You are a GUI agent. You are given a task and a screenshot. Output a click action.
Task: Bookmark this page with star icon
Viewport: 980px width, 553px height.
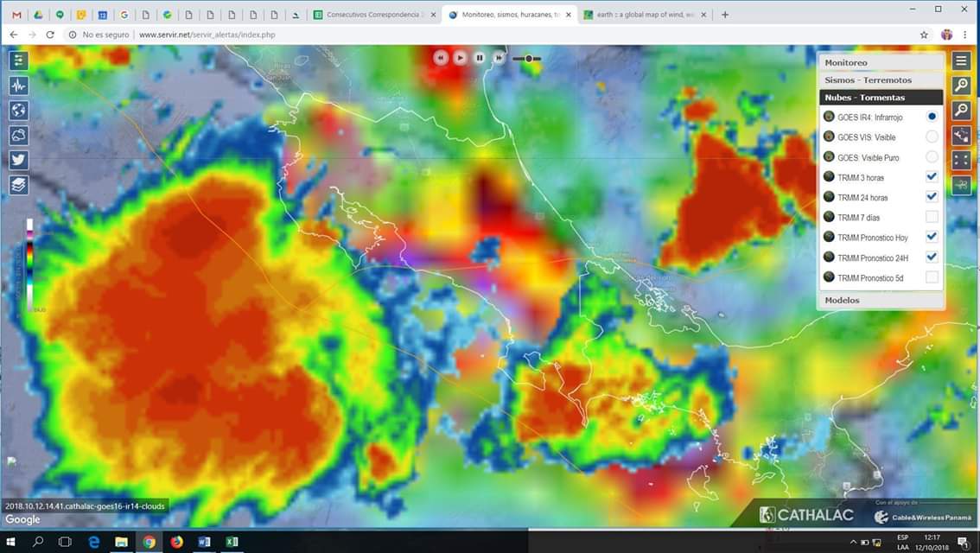(924, 35)
